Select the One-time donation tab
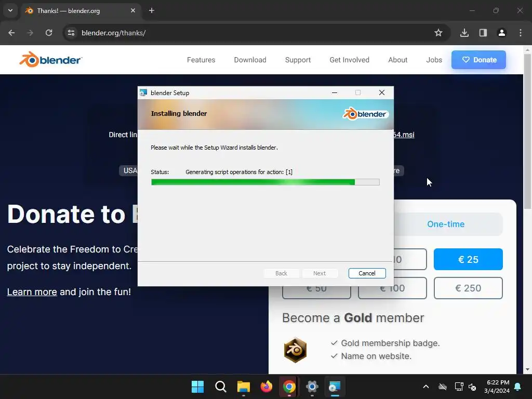The height and width of the screenshot is (399, 532). [445, 224]
